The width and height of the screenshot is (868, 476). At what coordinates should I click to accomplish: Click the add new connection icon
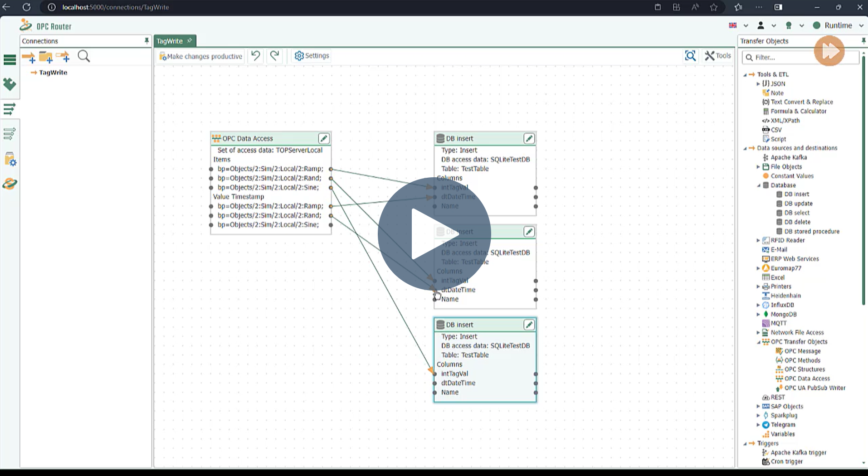(29, 57)
